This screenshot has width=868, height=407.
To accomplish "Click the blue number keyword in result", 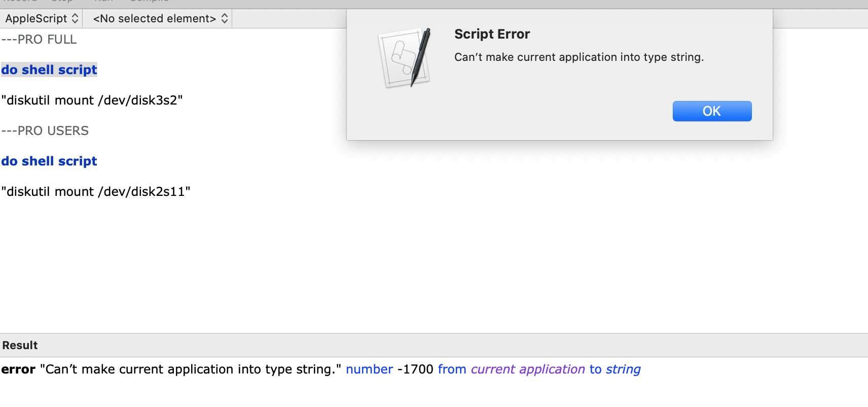I will click(369, 369).
